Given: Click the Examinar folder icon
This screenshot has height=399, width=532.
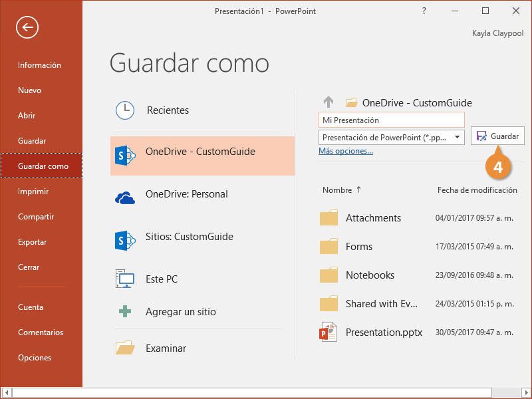Looking at the screenshot, I should point(125,347).
